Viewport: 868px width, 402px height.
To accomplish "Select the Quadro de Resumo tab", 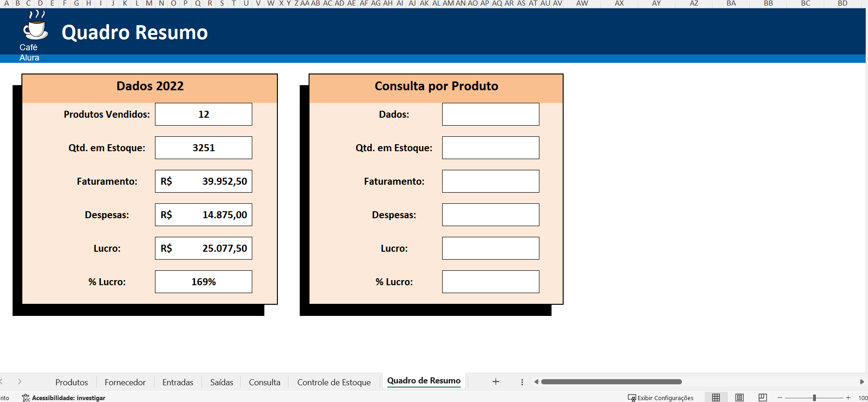I will (x=424, y=381).
